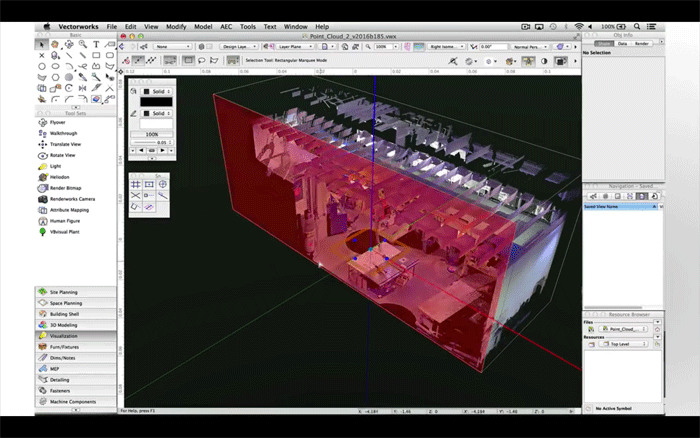The image size is (700, 438).
Task: Open the fill style Solid dropdown
Action: 157,89
